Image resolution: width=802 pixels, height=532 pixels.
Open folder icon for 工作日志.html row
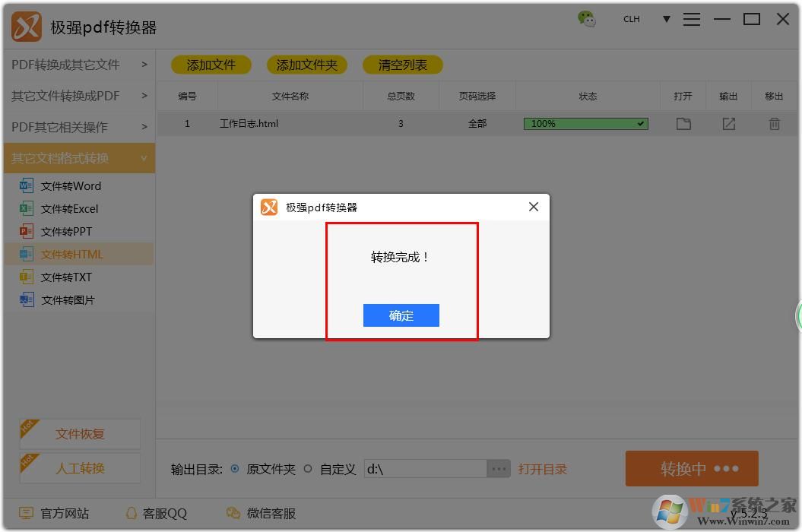click(683, 123)
